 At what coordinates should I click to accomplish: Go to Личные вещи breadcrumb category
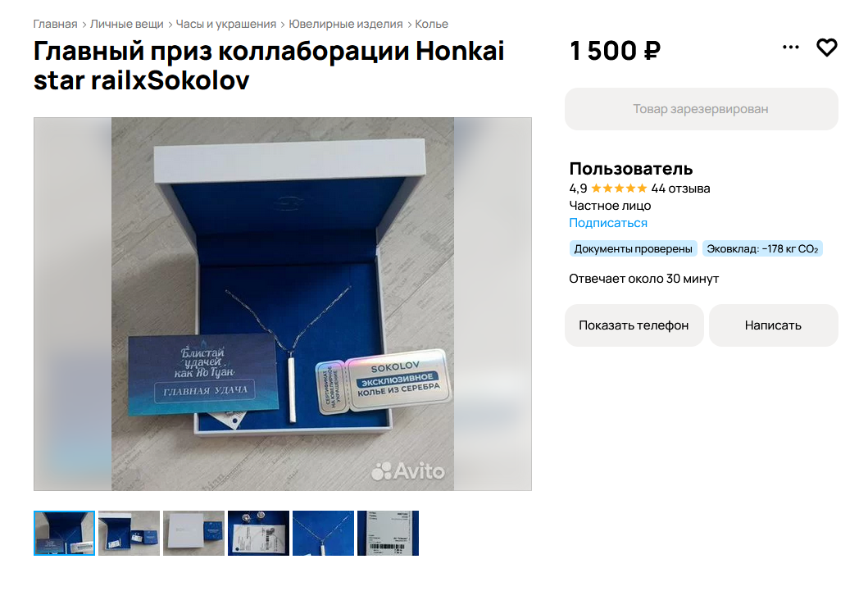127,24
